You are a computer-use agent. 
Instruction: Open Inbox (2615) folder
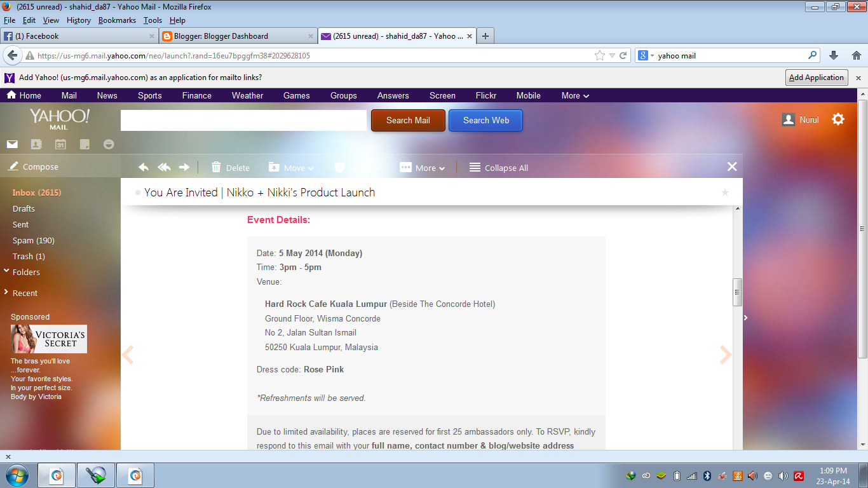[x=37, y=193]
